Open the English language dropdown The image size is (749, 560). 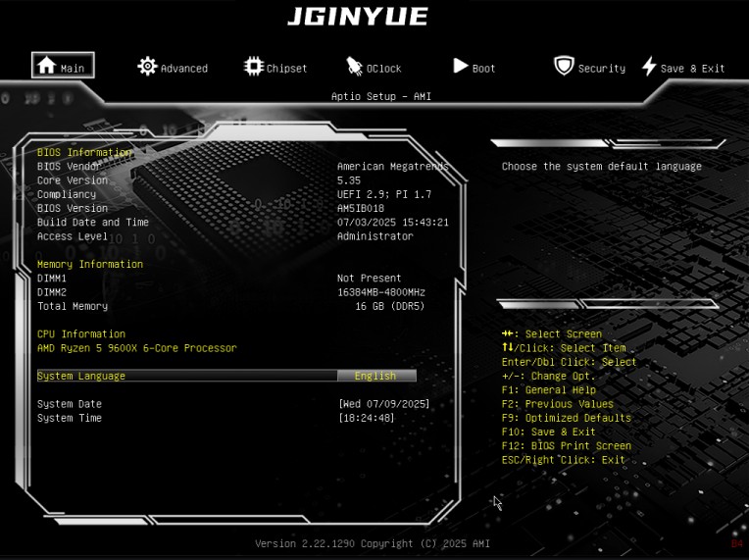pos(376,376)
